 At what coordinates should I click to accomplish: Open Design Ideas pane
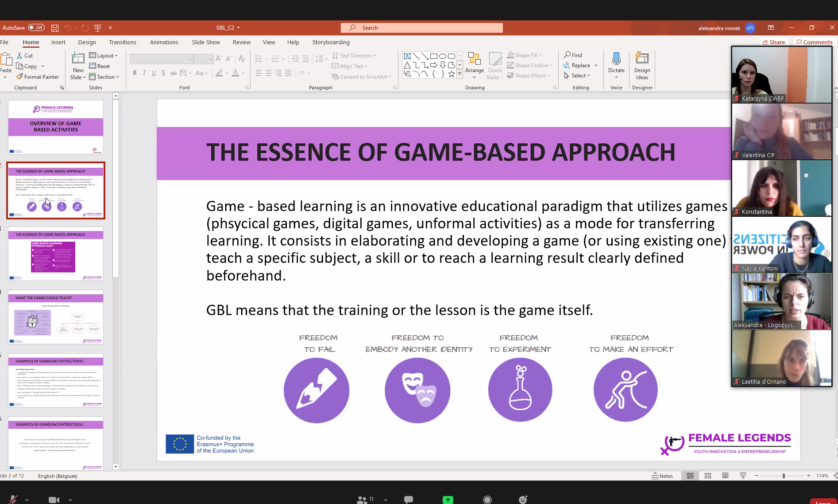(x=642, y=66)
